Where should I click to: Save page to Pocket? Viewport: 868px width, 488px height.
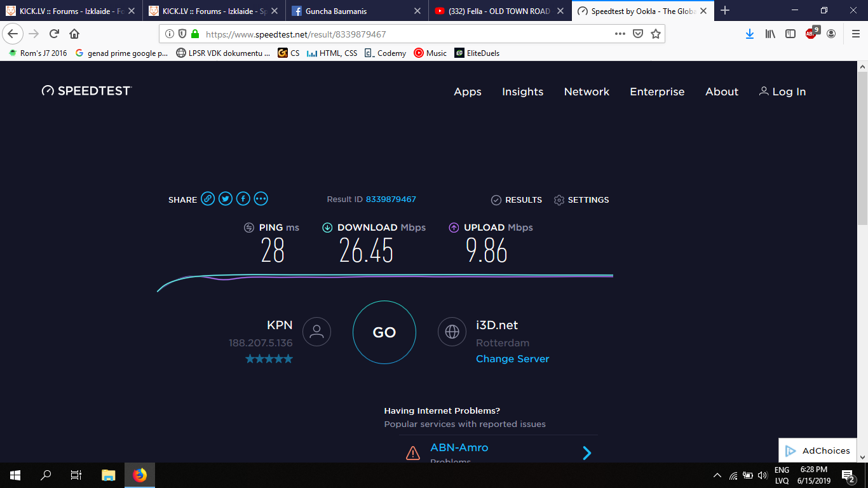click(638, 34)
